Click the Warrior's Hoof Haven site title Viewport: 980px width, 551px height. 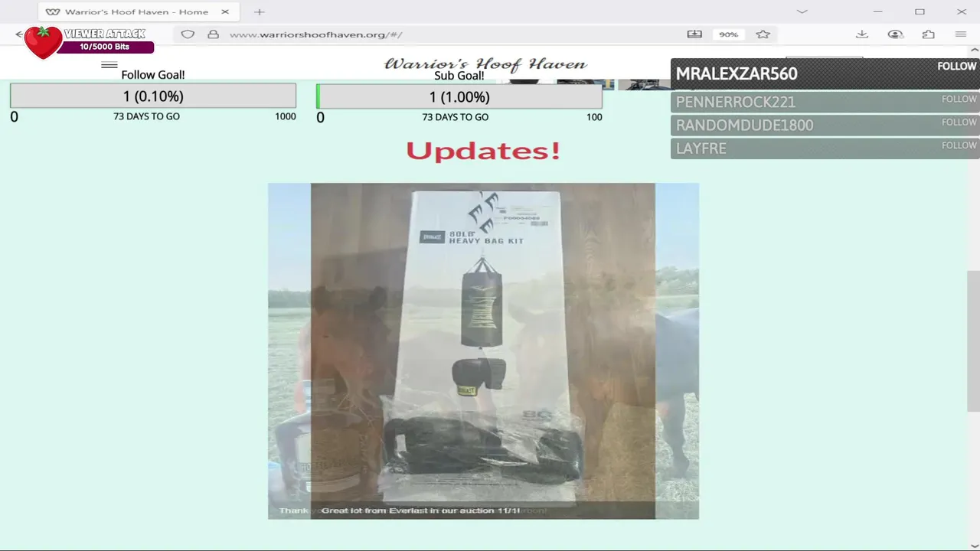485,64
